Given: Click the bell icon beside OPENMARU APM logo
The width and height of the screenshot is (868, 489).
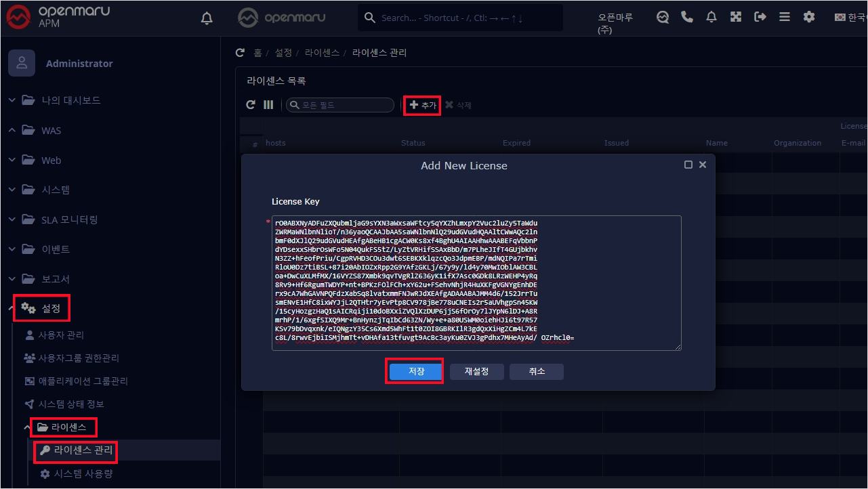Looking at the screenshot, I should click(x=207, y=19).
